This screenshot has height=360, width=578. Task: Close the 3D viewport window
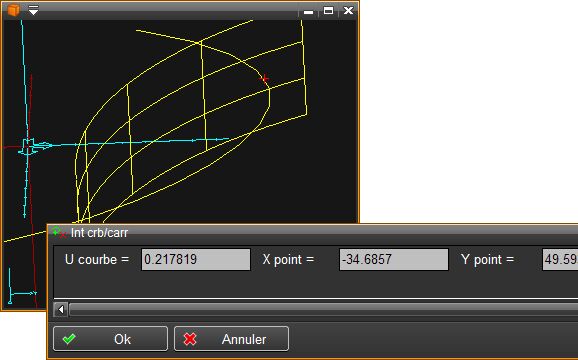[348, 10]
